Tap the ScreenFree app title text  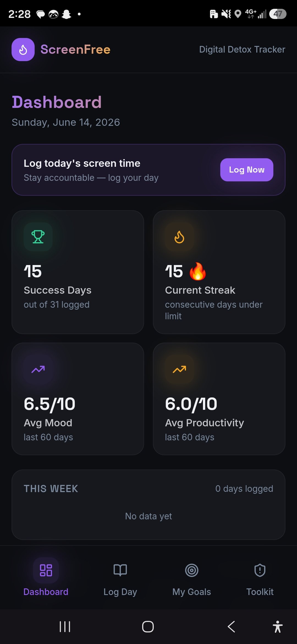coord(75,50)
